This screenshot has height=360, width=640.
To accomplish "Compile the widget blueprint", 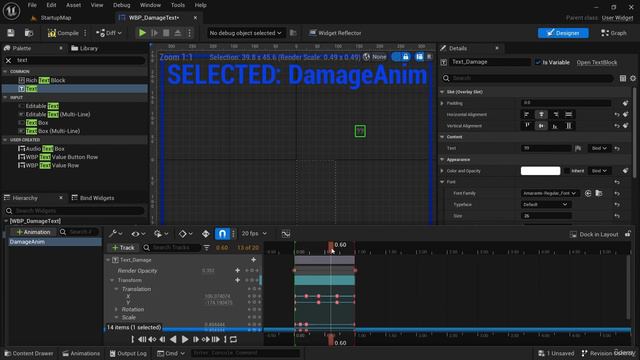I will click(63, 33).
